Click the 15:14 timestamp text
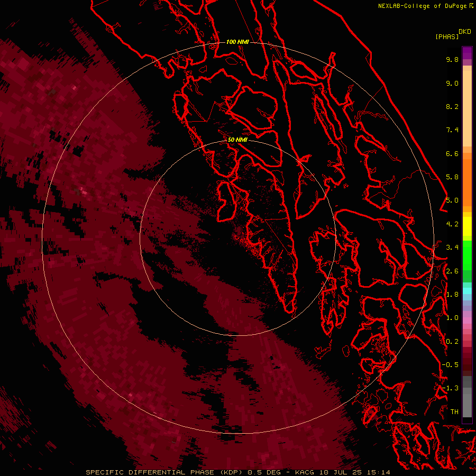The image size is (476, 476). point(380,472)
